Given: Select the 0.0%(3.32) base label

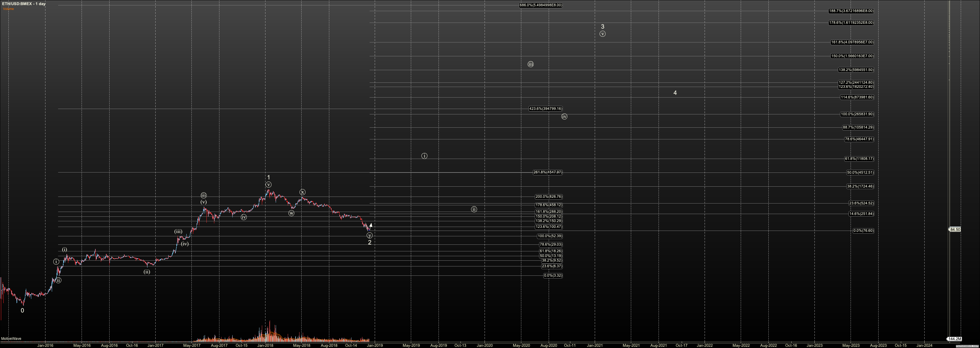Looking at the screenshot, I should tap(553, 275).
